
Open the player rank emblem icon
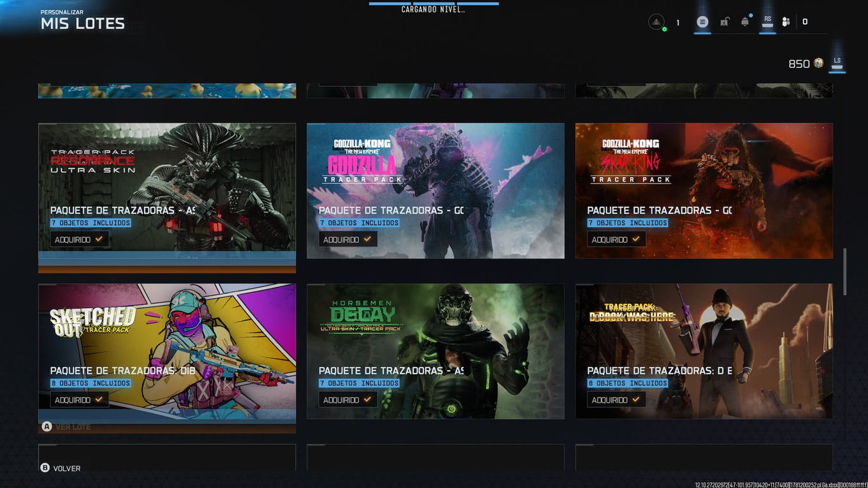click(657, 22)
